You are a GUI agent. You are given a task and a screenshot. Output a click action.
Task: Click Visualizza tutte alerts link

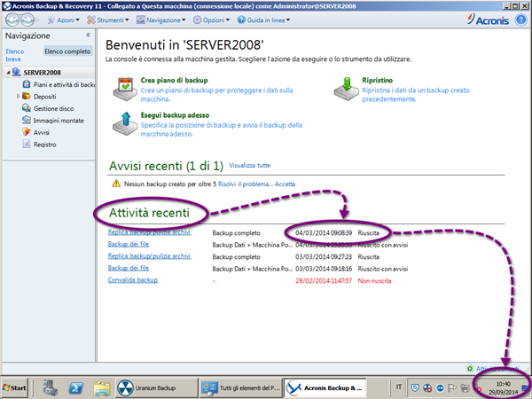click(249, 166)
